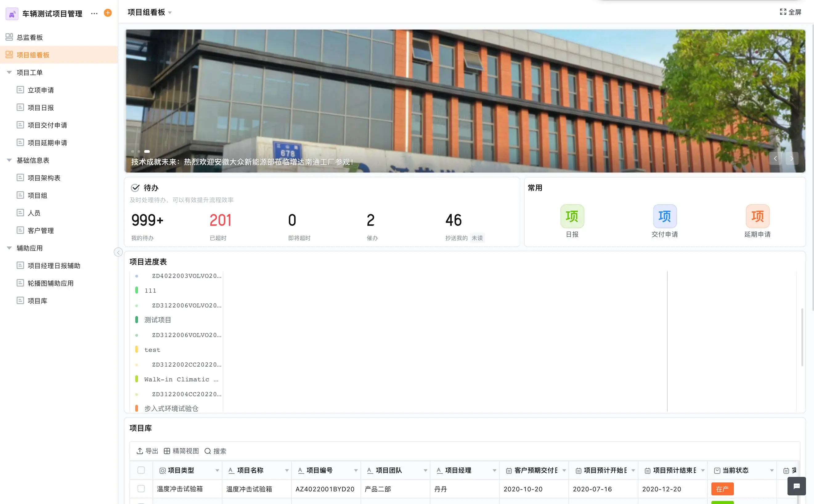
Task: Collapse the 基础信息表 group
Action: tap(9, 160)
